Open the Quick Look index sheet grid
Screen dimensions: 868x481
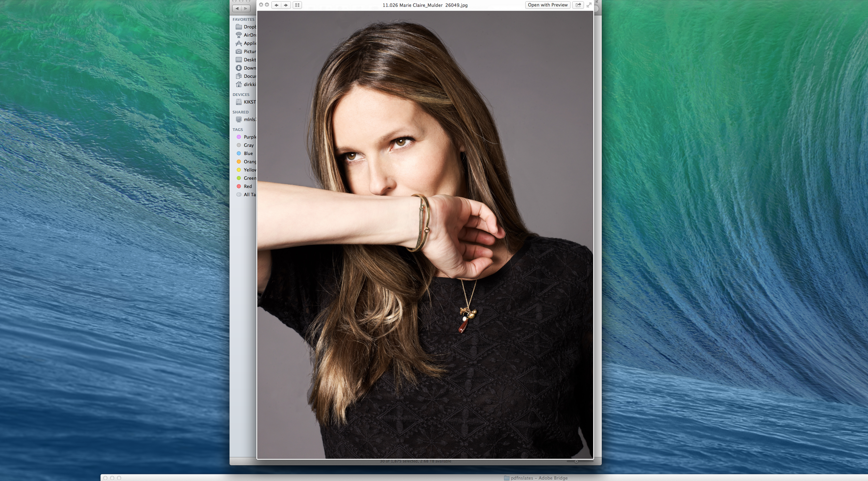[297, 5]
